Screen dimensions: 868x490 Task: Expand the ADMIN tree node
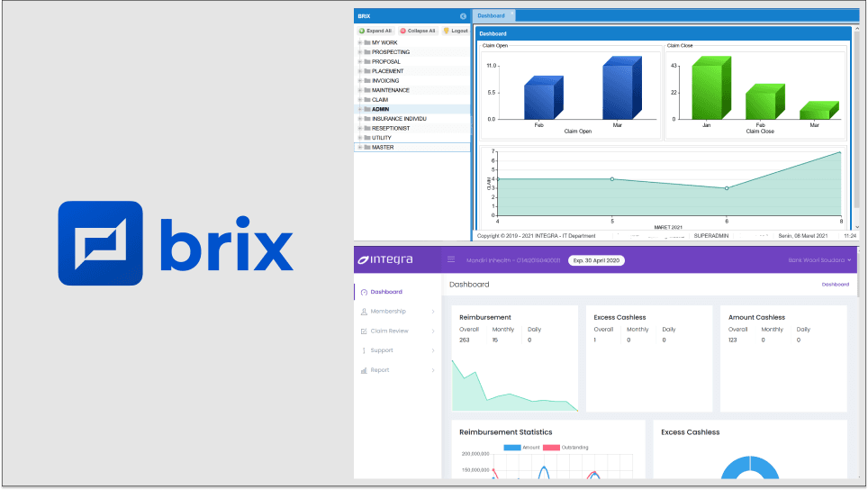pos(360,109)
